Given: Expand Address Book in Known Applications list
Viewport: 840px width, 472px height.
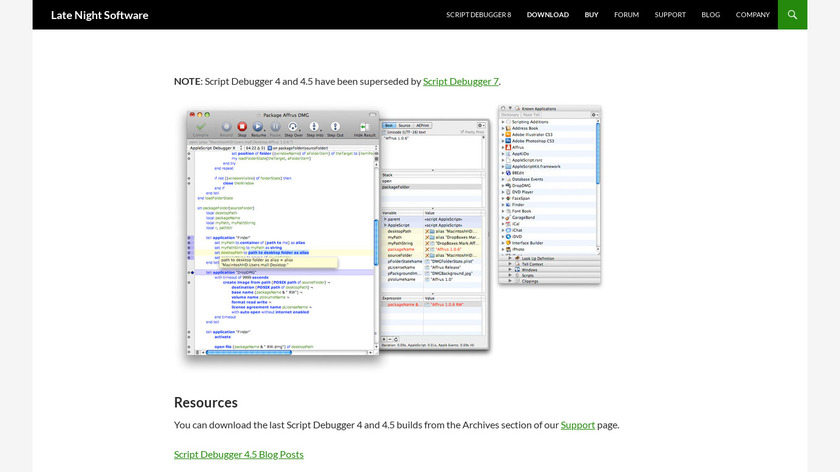Looking at the screenshot, I should click(503, 128).
